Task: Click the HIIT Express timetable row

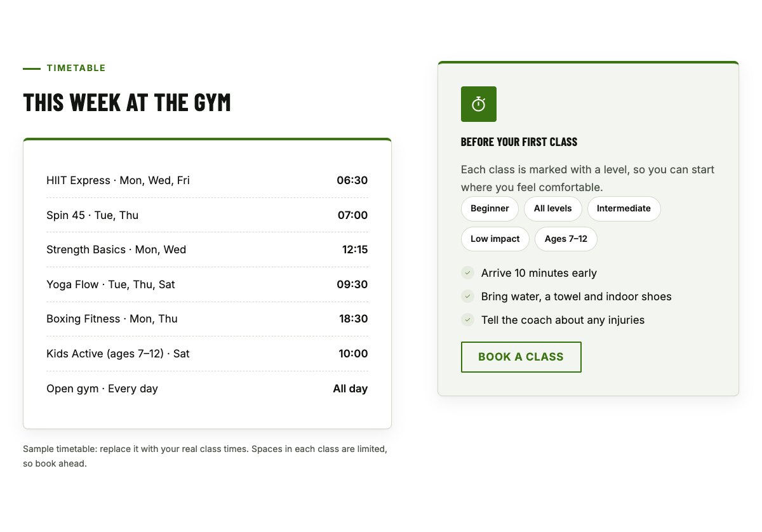Action: pos(207,180)
